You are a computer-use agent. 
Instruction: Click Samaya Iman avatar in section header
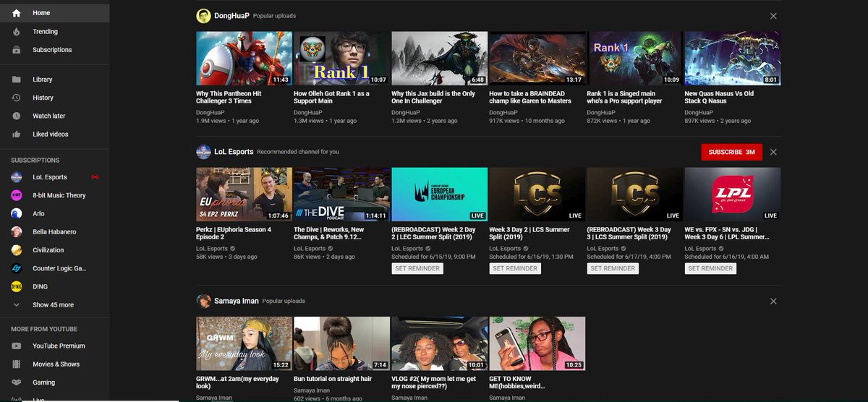coord(203,301)
